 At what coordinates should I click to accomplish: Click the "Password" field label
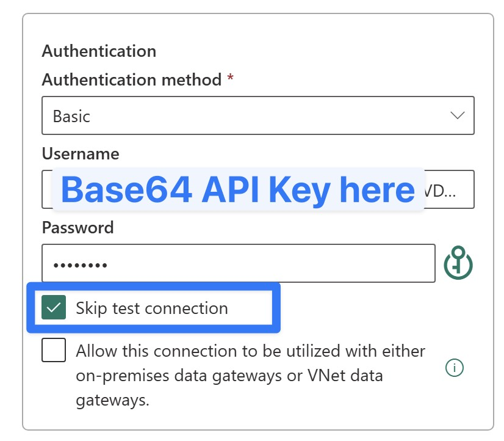point(77,228)
